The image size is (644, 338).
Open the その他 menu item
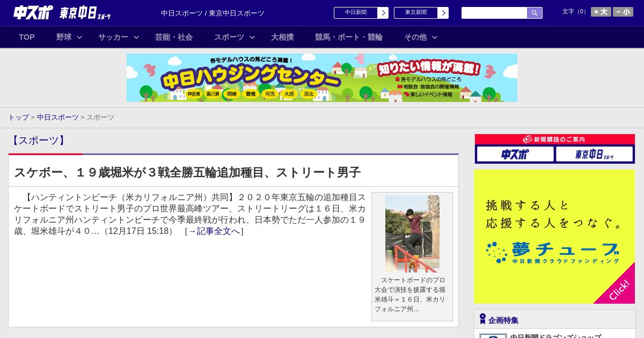coord(415,37)
